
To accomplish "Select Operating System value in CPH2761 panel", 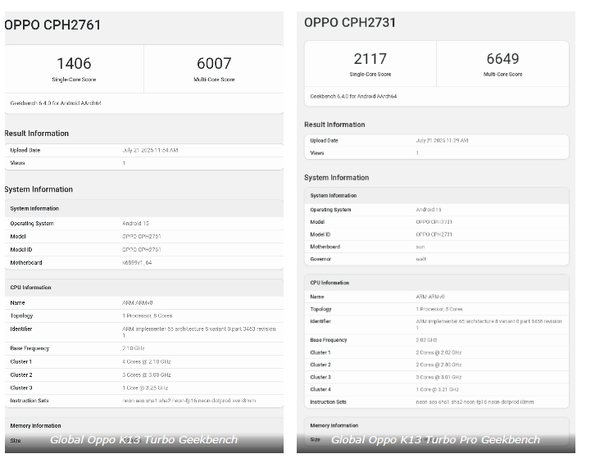I will (x=135, y=223).
